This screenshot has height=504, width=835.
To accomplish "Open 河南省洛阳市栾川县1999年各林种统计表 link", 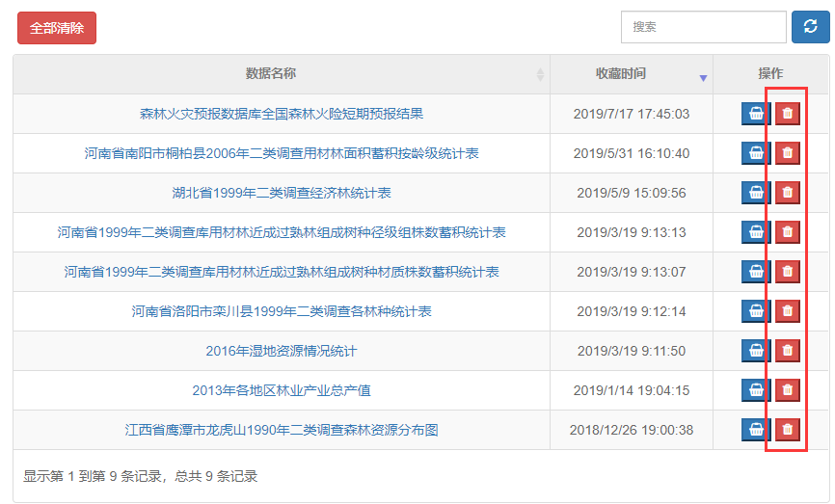I will tap(282, 311).
